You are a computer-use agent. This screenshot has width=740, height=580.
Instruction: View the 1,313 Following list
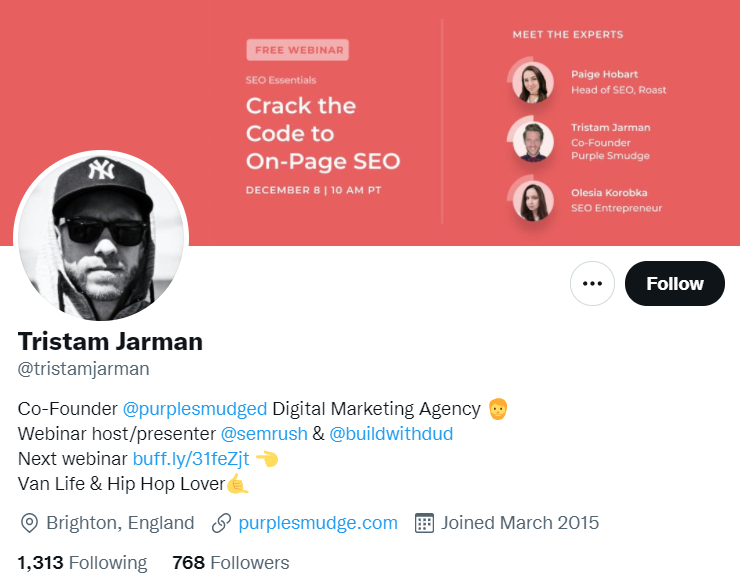(x=83, y=563)
